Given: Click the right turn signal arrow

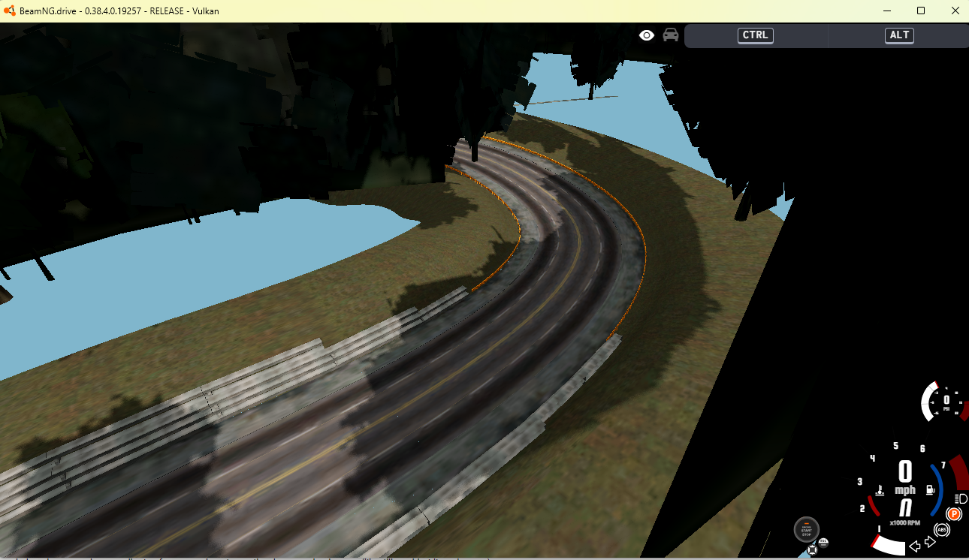Looking at the screenshot, I should pos(930,542).
